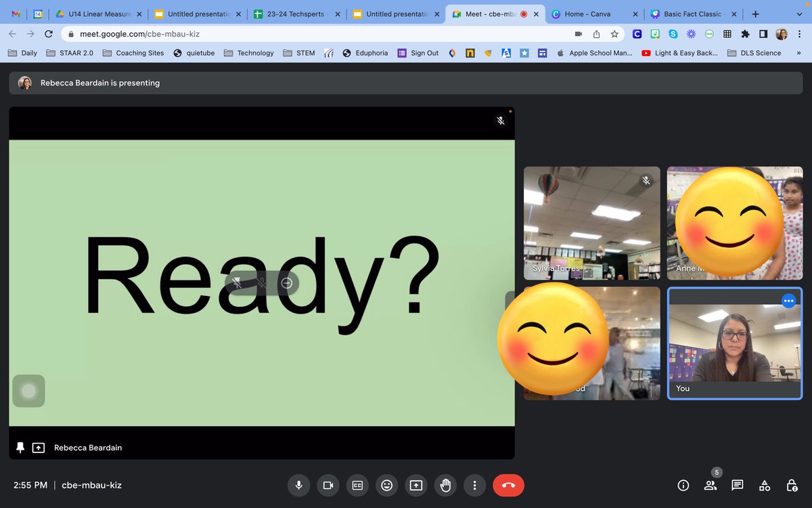The image size is (812, 508).
Task: Open the purple starburst extension icon
Action: [691, 34]
